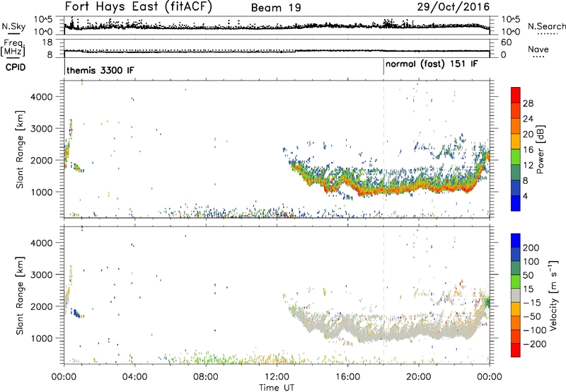
Task: Pick the teal 8–12 dB Power segment
Action: click(x=516, y=173)
